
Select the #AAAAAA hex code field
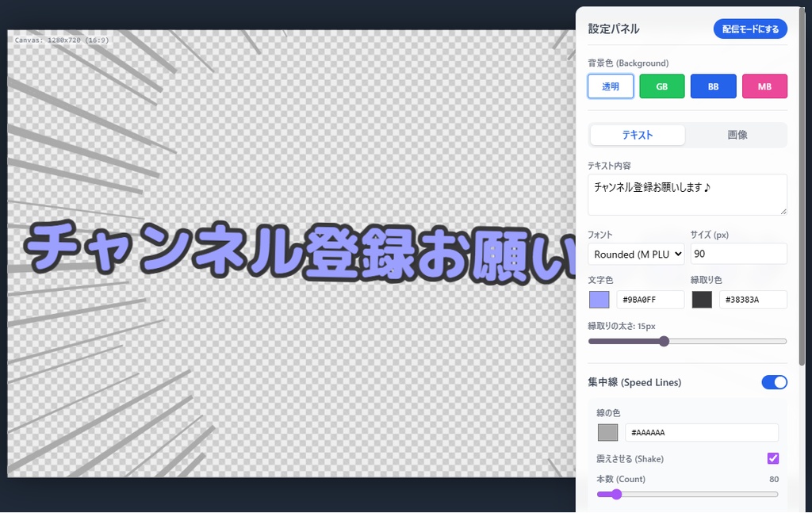(x=702, y=432)
